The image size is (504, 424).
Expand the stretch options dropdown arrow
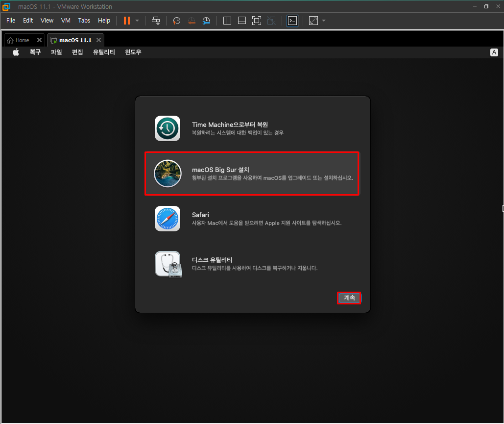pos(324,21)
